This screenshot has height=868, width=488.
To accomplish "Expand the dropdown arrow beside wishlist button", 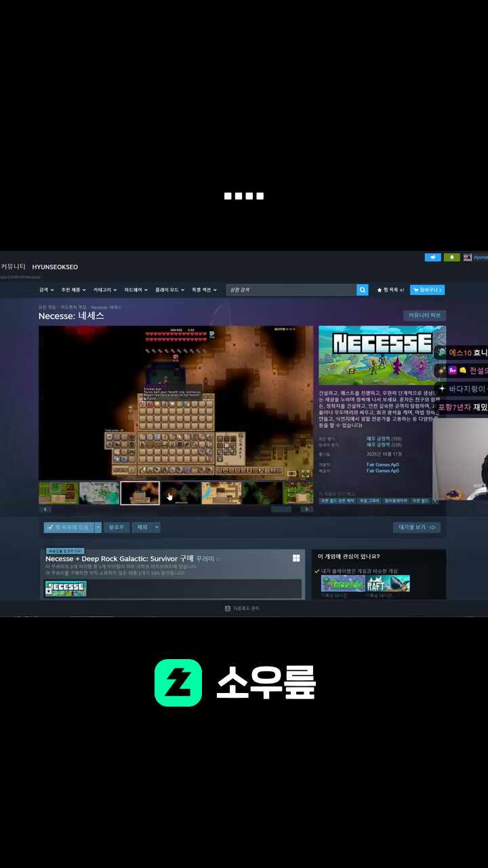I will pyautogui.click(x=98, y=527).
